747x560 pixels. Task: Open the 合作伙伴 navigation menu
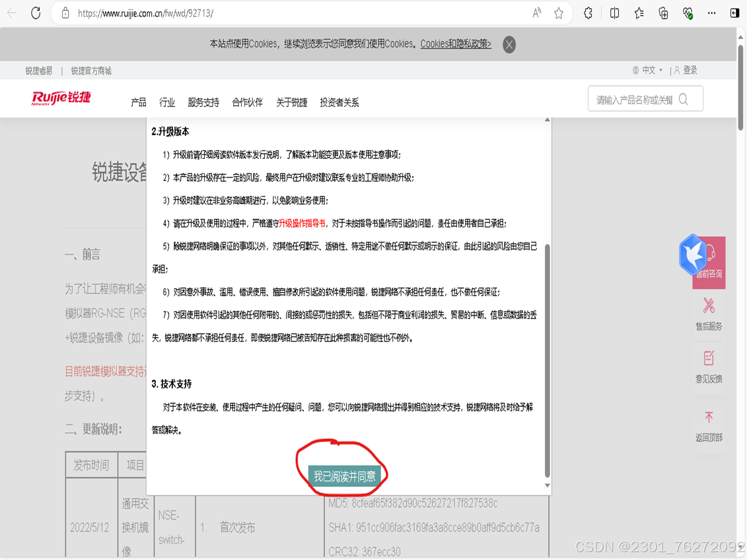[248, 103]
